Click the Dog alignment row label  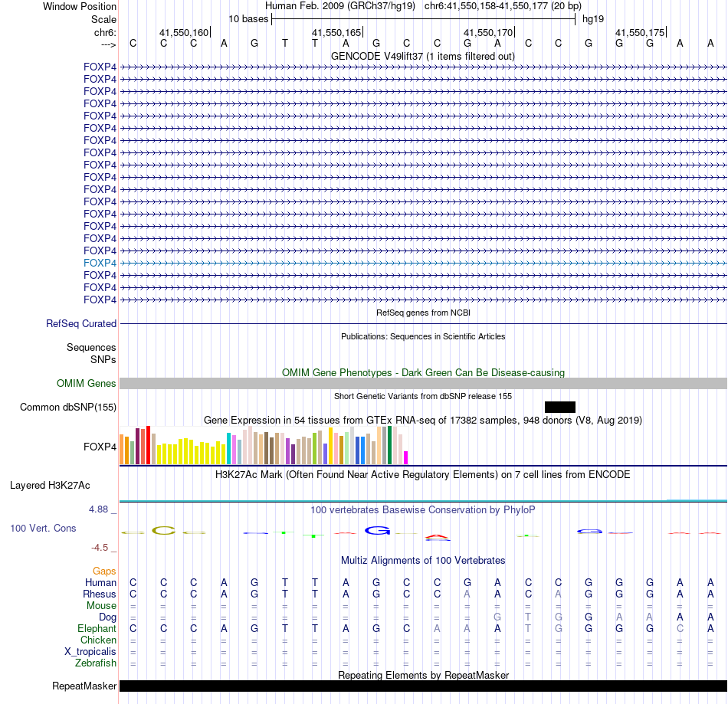(108, 617)
